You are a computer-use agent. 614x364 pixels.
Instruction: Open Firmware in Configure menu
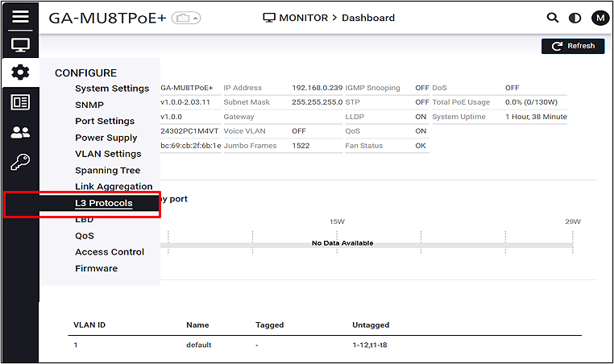click(97, 268)
